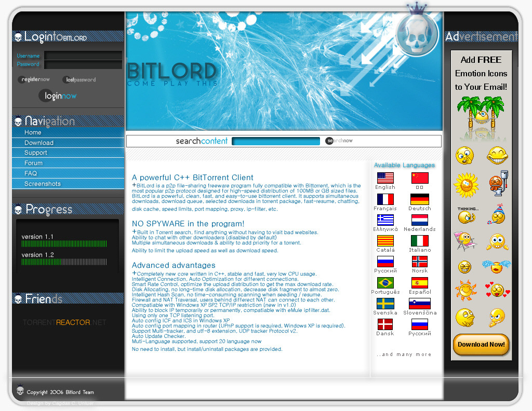Click the crying emoticon with blue tears
This screenshot has height=411, width=532.
pyautogui.click(x=496, y=266)
